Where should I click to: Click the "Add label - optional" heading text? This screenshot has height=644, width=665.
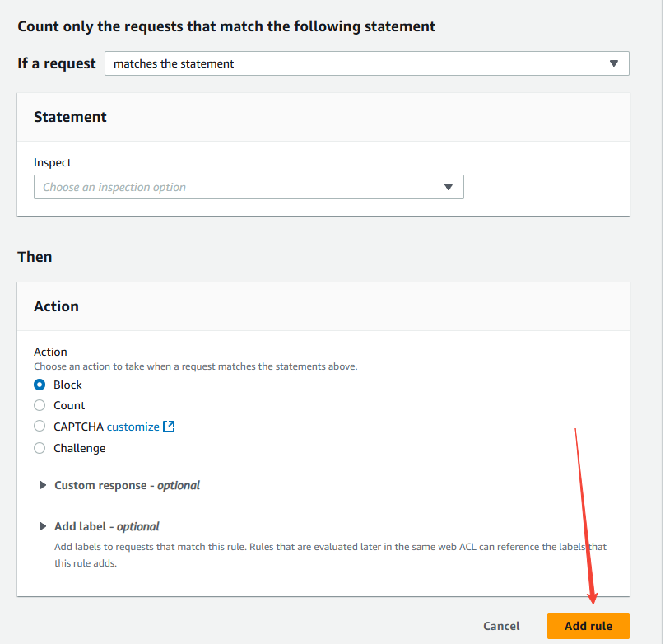(x=107, y=526)
